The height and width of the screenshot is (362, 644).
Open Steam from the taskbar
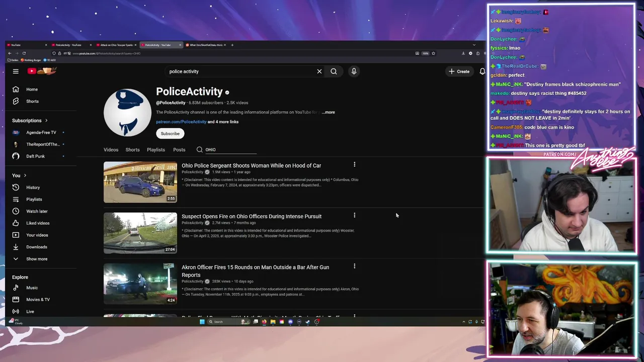click(x=308, y=322)
